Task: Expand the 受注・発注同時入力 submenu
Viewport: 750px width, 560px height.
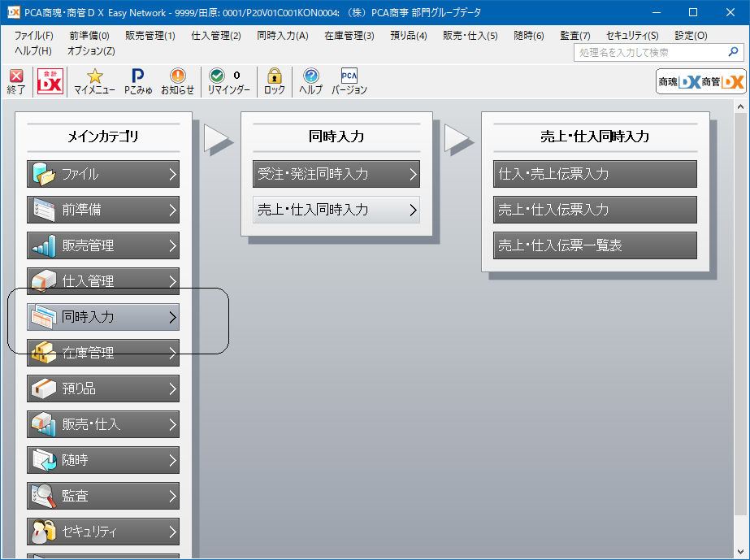Action: tap(336, 174)
